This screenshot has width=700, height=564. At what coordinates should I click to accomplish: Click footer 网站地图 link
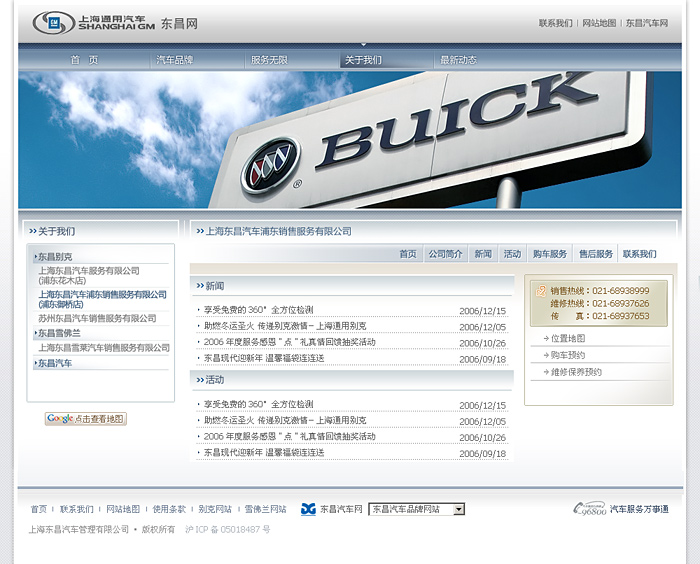(x=123, y=509)
